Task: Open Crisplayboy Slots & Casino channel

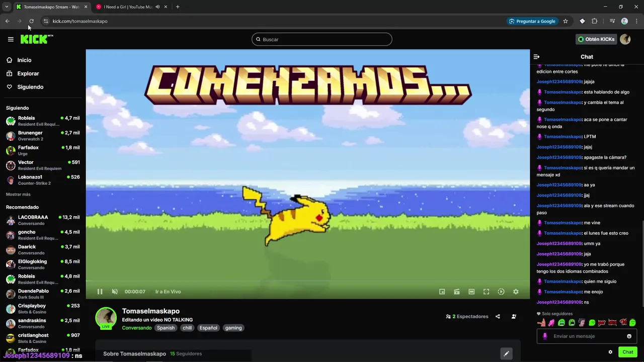Action: 43,309
